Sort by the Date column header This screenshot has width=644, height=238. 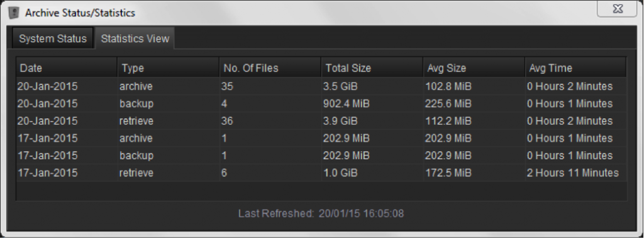pyautogui.click(x=67, y=68)
